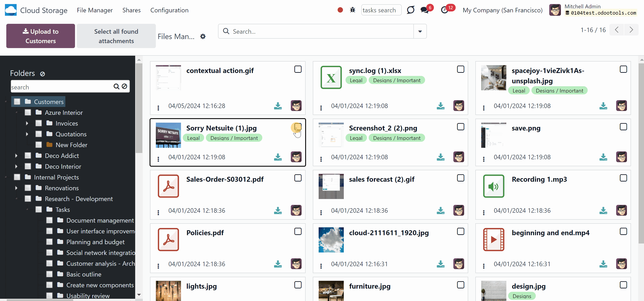Open the Cloud Storage app title
Viewport: 644px width, 301px height.
click(44, 10)
